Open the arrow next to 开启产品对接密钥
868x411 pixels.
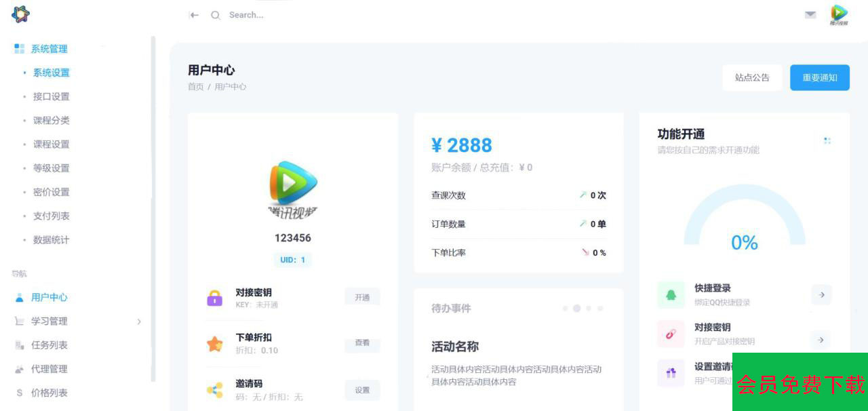(x=821, y=340)
